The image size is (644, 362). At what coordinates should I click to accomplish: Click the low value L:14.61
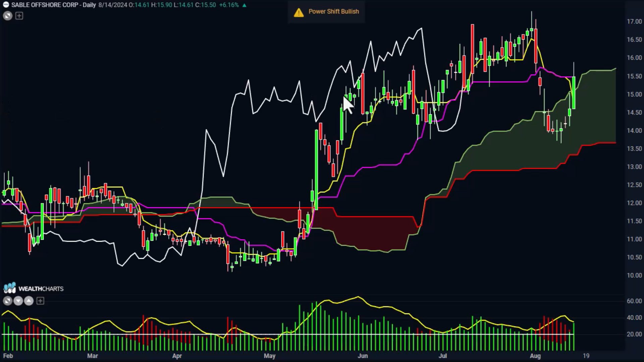[183, 5]
